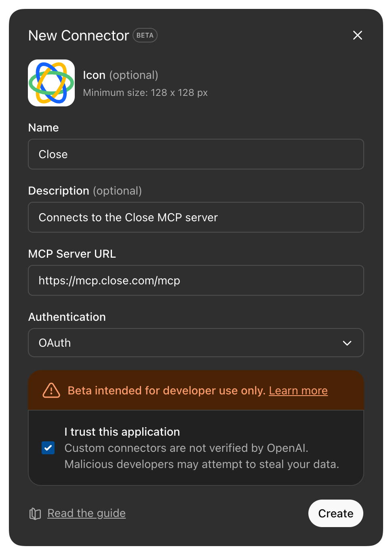Viewport: 392px width, 555px height.
Task: Click the chevron on the OAuth selector
Action: tap(347, 343)
